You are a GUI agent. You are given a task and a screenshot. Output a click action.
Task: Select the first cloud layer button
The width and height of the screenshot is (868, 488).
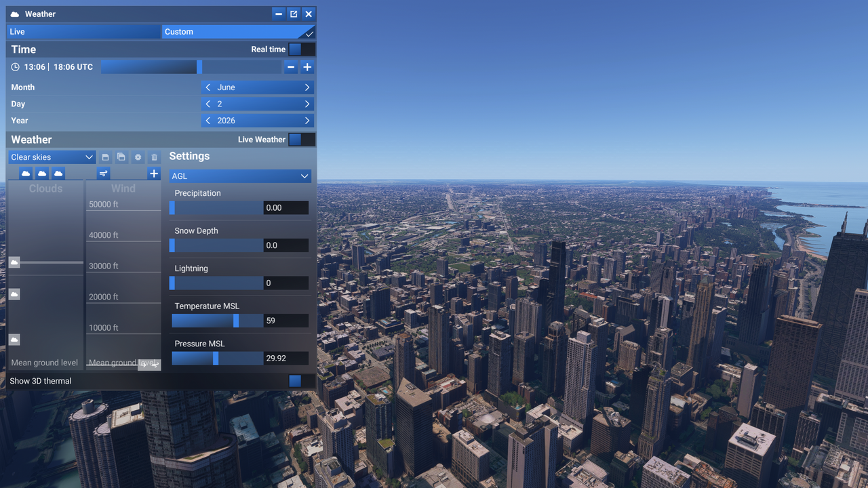(x=26, y=174)
